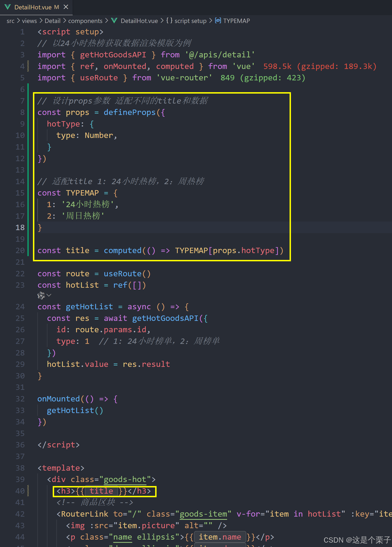Click the TYPEMAP constant symbol icon in breadcrumb
The width and height of the screenshot is (392, 547).
point(218,21)
